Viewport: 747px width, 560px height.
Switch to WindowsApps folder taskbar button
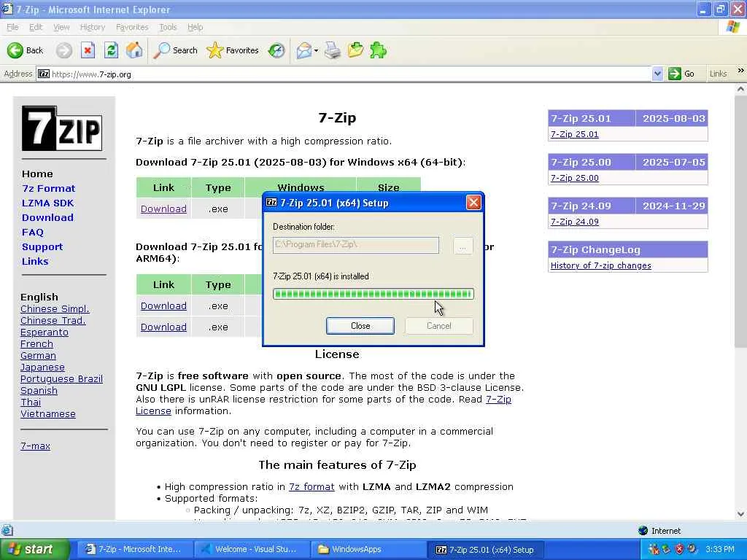tap(367, 549)
